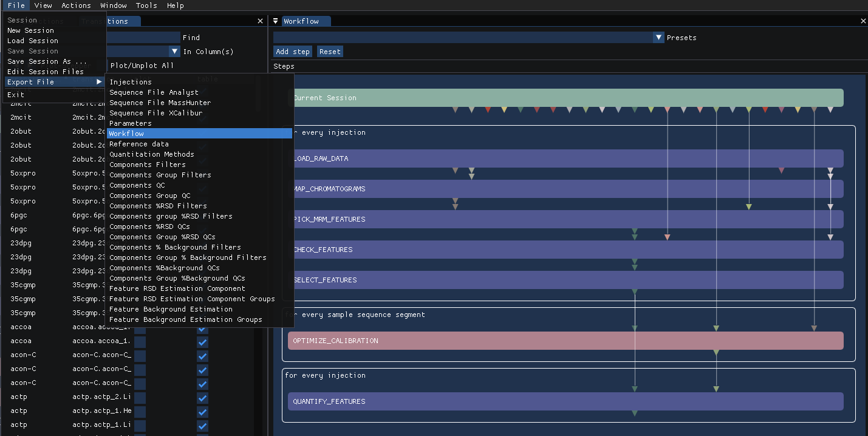Screen dimensions: 868x436
Task: Select Edit Session Files entry
Action: 55,72
